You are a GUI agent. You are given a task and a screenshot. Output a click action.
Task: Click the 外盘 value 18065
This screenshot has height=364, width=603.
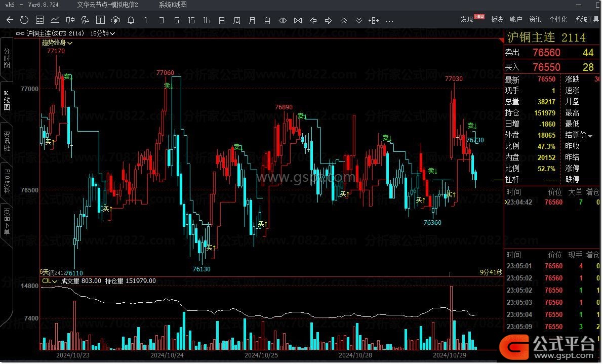(546, 135)
